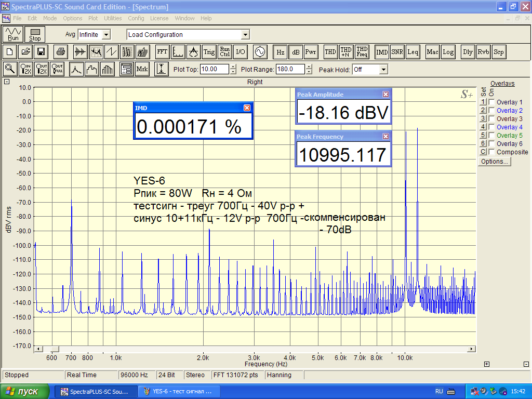This screenshot has height=399, width=532.
Task: Click the Print icon in toolbar
Action: (x=61, y=52)
